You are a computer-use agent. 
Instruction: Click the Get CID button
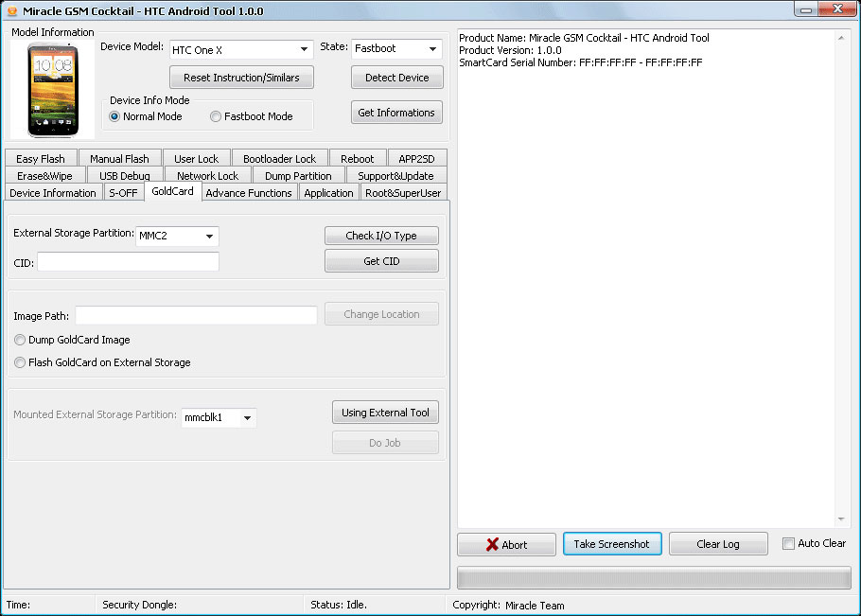point(381,261)
